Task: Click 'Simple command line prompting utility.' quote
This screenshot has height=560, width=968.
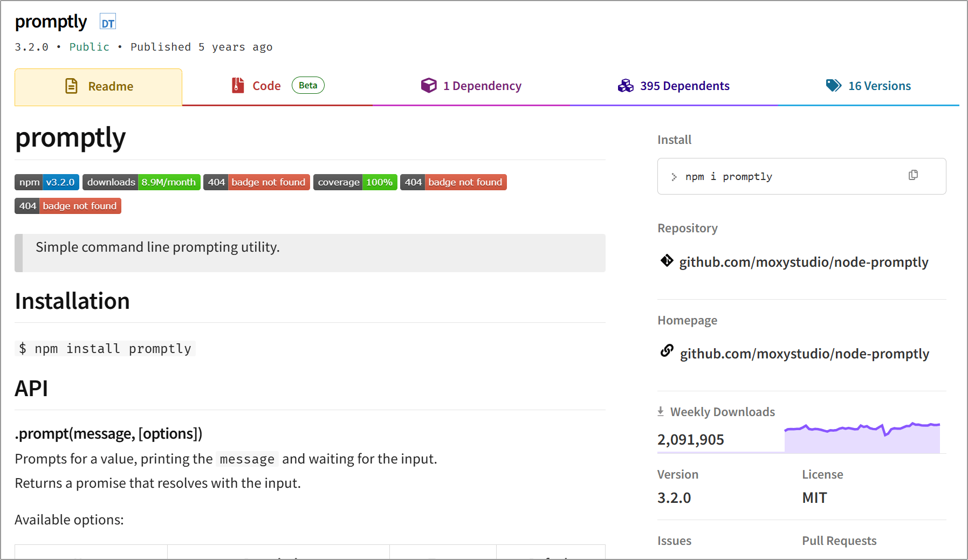Action: coord(157,247)
